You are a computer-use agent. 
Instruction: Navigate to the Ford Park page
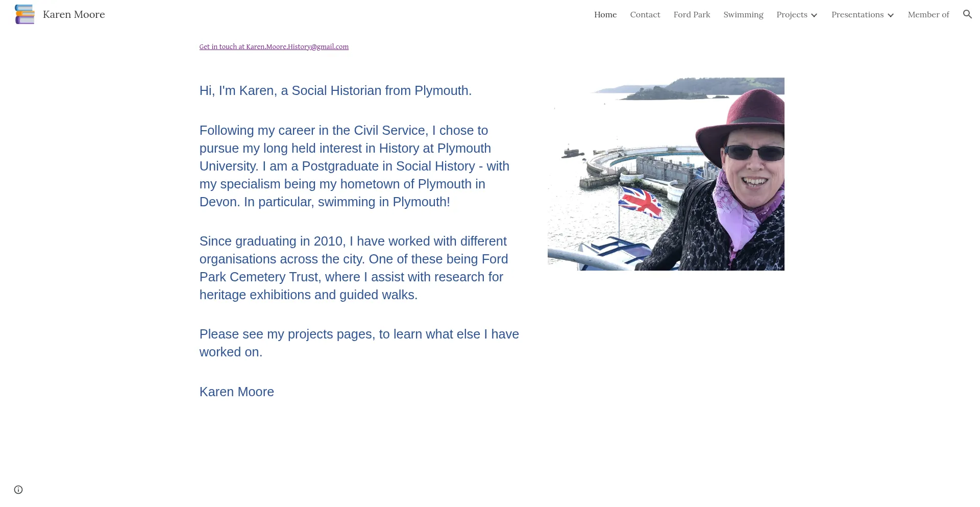pyautogui.click(x=692, y=14)
